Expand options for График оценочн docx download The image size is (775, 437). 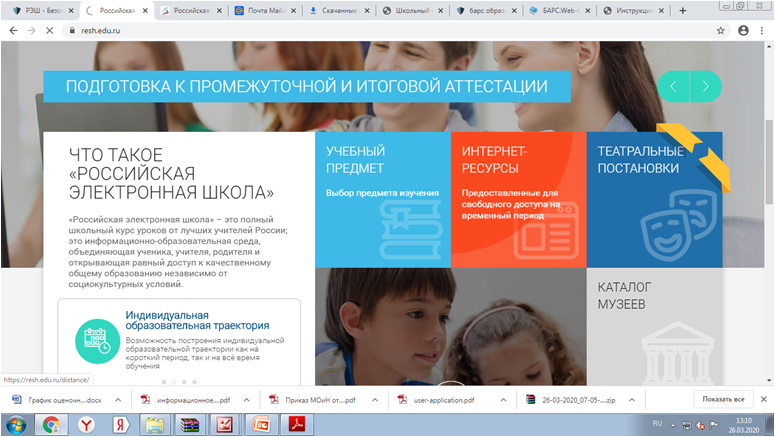[x=119, y=399]
